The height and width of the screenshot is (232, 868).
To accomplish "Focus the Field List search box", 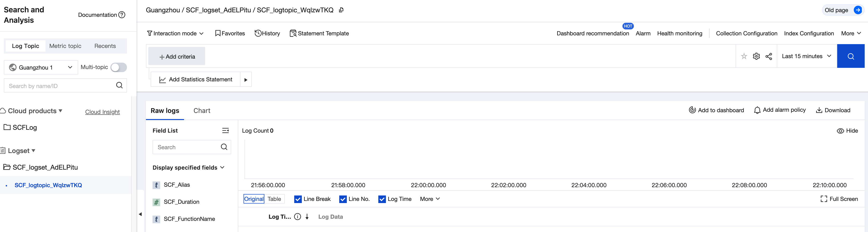I will point(192,147).
